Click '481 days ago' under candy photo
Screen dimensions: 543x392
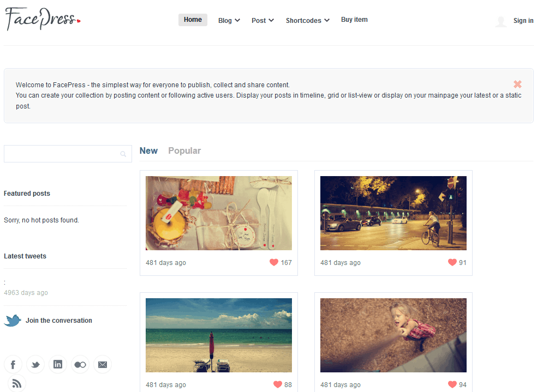[x=166, y=263]
